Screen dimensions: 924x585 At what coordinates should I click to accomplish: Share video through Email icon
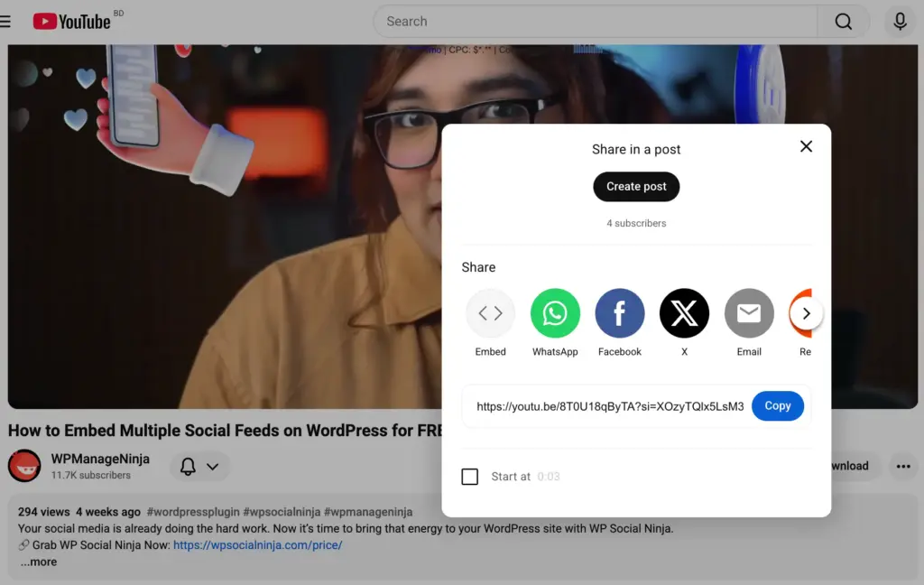(749, 313)
